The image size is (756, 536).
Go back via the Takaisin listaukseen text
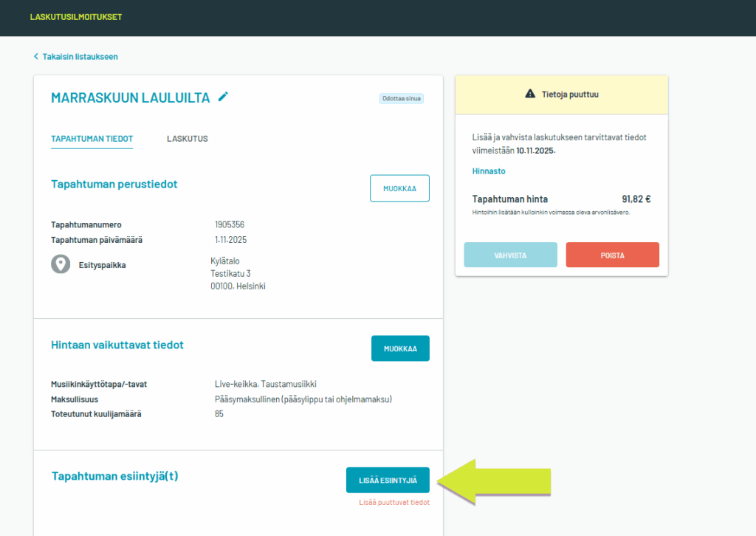[80, 57]
